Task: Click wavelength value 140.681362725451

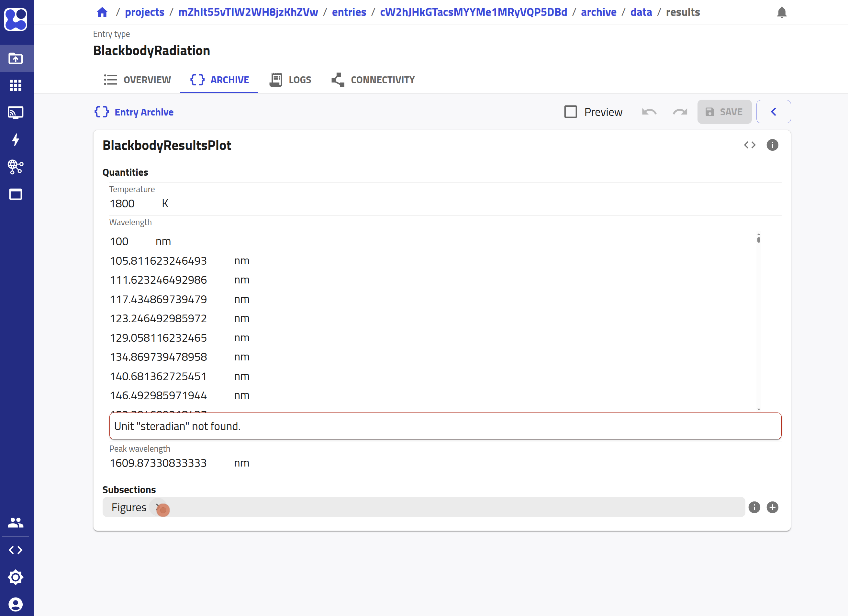Action: 158,376
